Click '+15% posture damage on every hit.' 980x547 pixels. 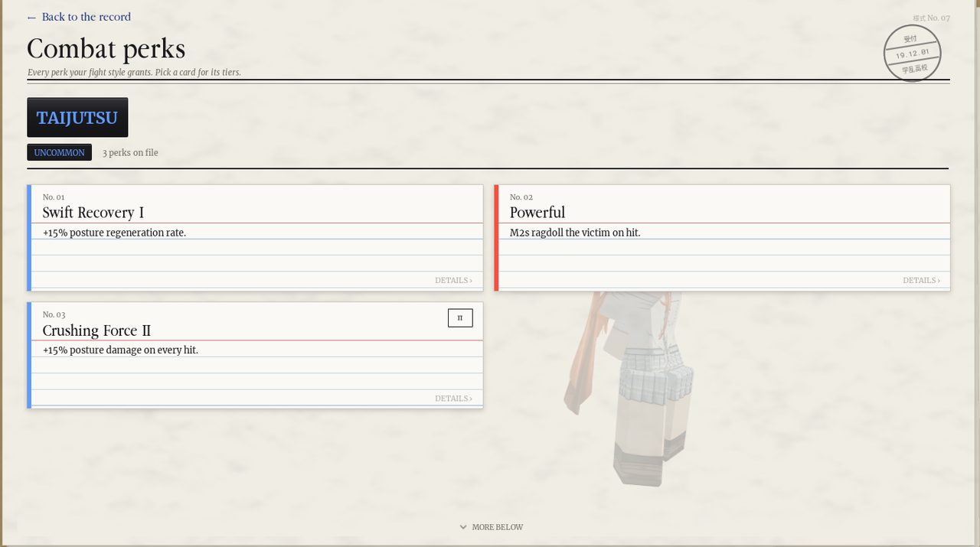pyautogui.click(x=120, y=350)
